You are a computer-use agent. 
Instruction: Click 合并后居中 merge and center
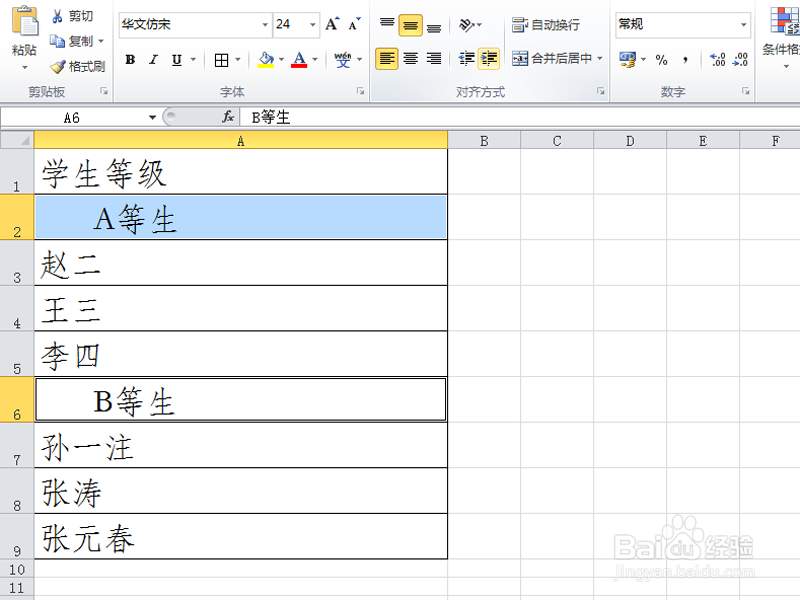click(x=552, y=59)
